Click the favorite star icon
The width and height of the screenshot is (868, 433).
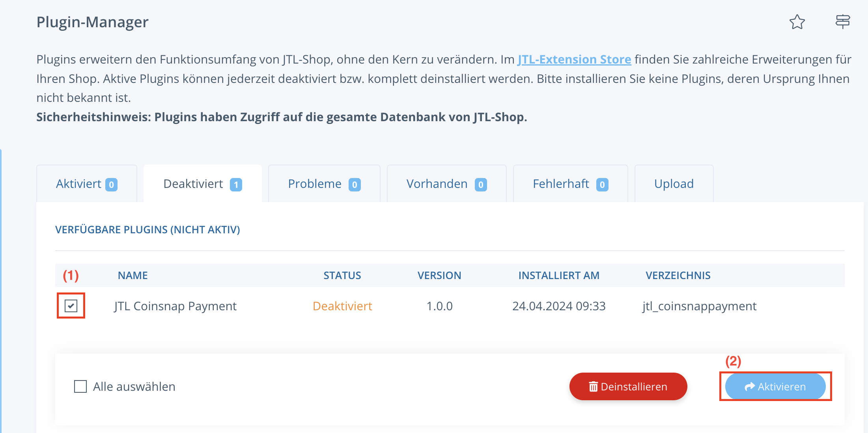point(797,22)
